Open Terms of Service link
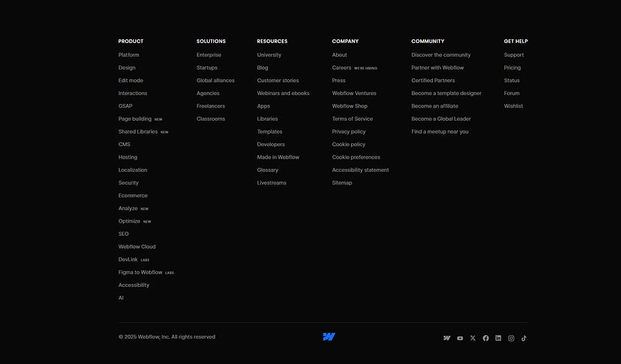 tap(353, 119)
